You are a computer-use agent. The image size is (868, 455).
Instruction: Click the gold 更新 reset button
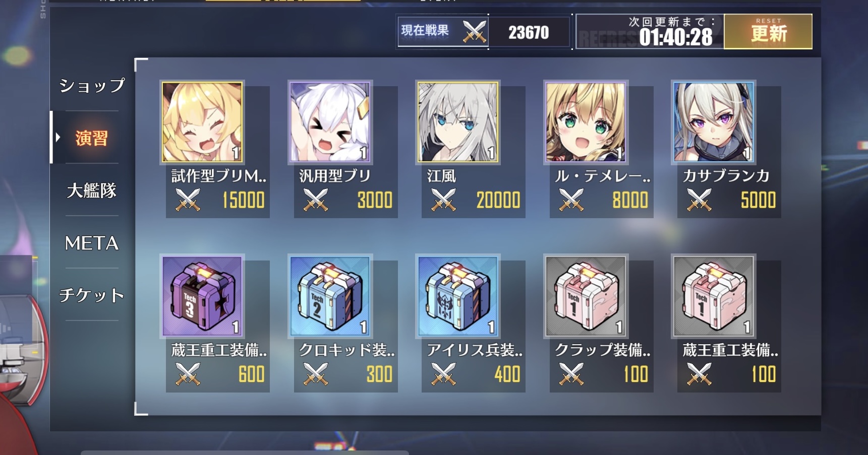768,31
